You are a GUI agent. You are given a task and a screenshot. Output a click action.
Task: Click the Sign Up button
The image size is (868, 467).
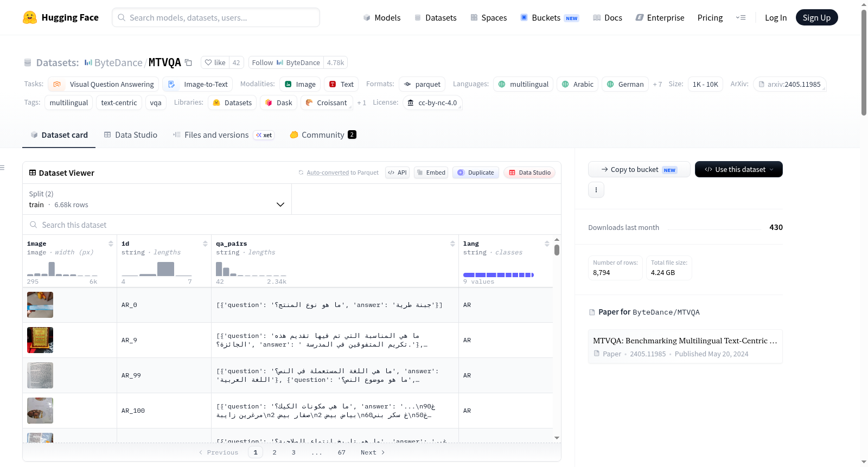(x=816, y=17)
